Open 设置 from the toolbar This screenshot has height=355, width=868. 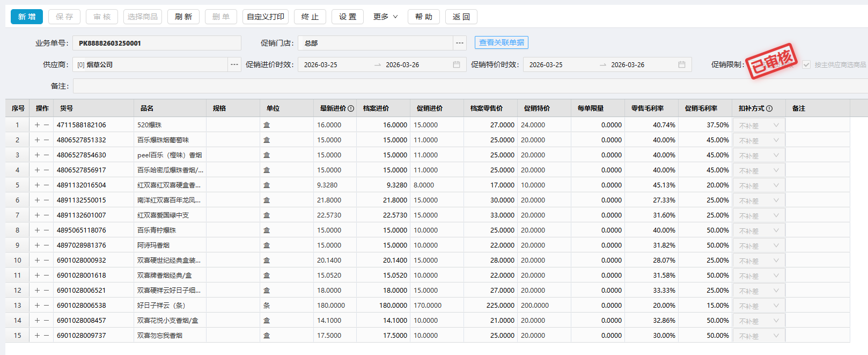348,17
